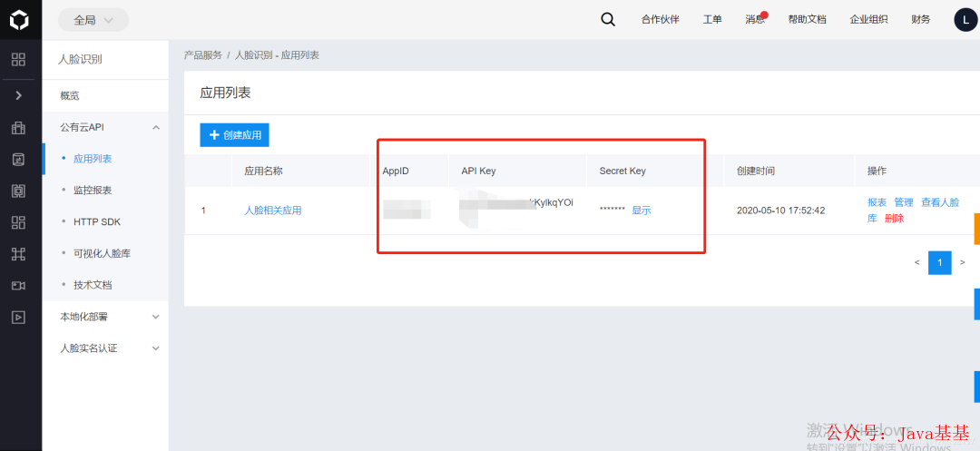Click the AppID column header
Screen dimensions: 980x451
[x=396, y=171]
